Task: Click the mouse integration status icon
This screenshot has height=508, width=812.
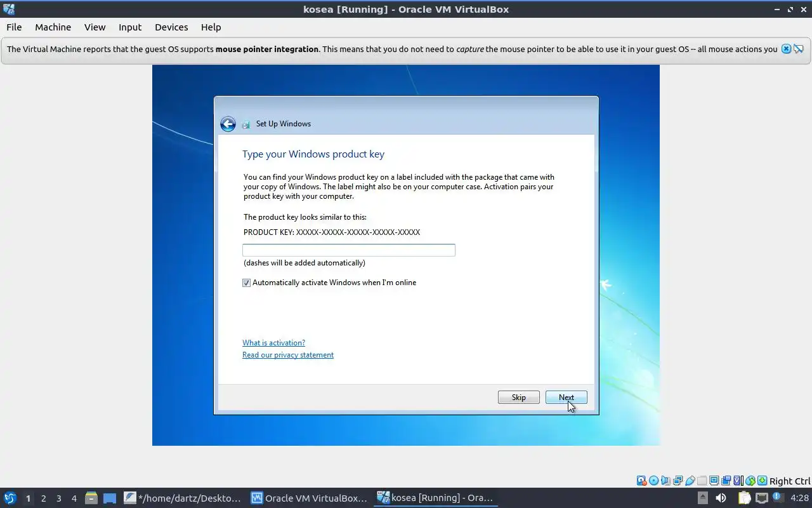Action: [750, 481]
